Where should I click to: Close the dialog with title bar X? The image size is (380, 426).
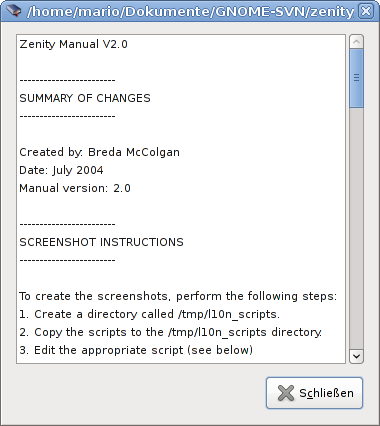[x=366, y=11]
